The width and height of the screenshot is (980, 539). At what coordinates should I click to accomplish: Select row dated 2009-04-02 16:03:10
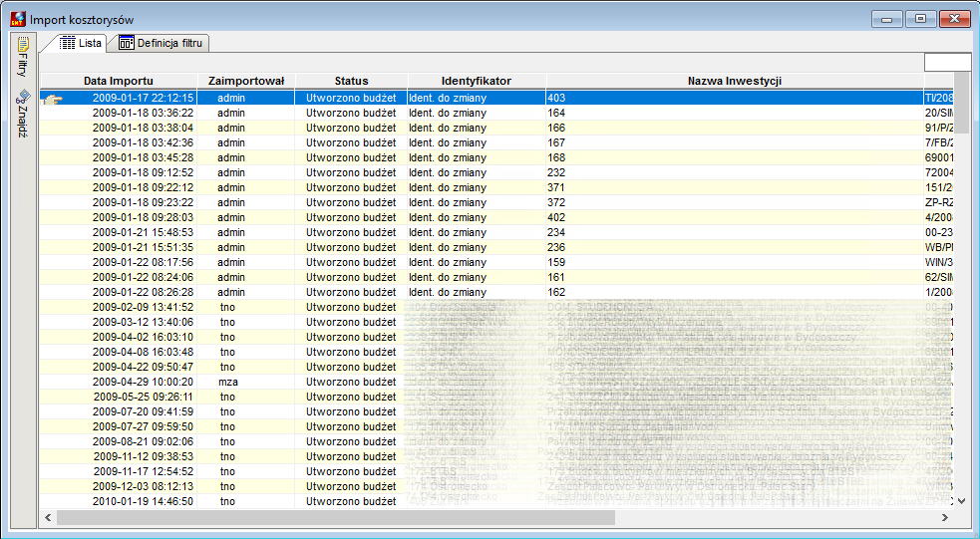click(x=496, y=338)
